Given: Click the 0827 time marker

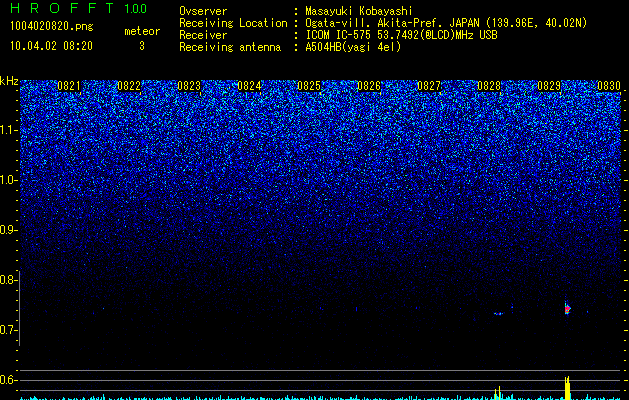Looking at the screenshot, I should [429, 86].
